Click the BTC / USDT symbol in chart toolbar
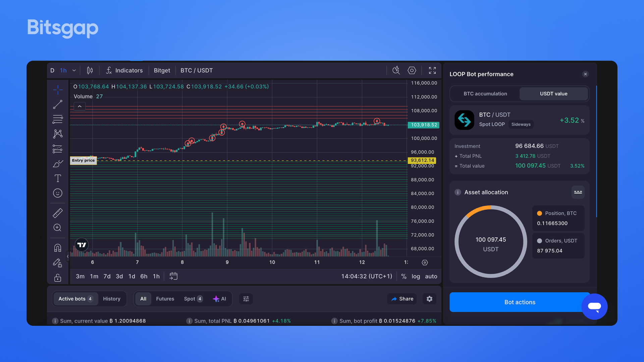 197,70
